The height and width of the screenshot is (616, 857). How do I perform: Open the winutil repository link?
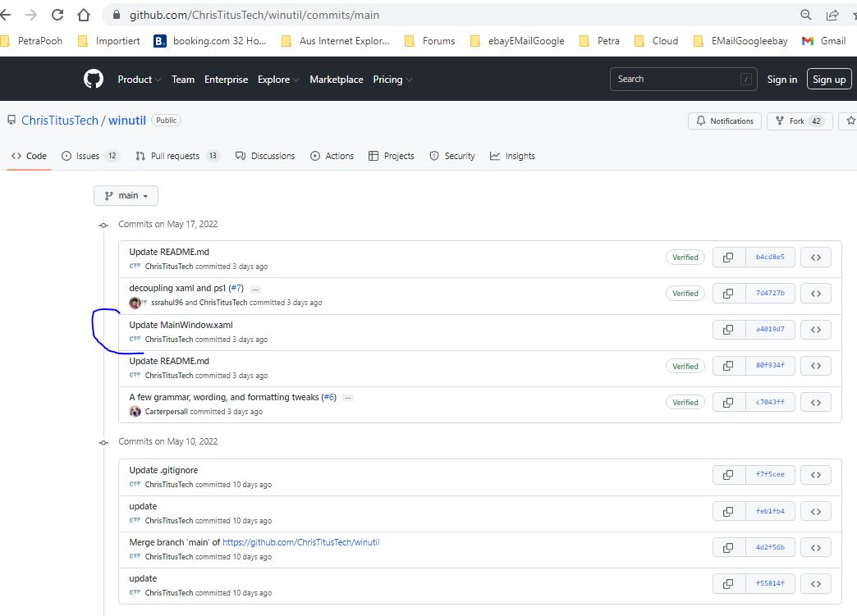pyautogui.click(x=126, y=120)
